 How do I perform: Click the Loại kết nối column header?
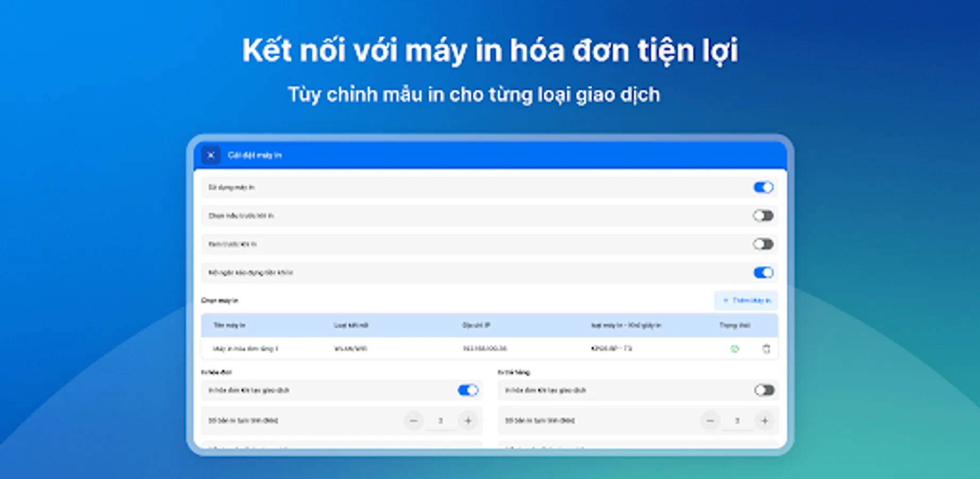click(x=351, y=325)
